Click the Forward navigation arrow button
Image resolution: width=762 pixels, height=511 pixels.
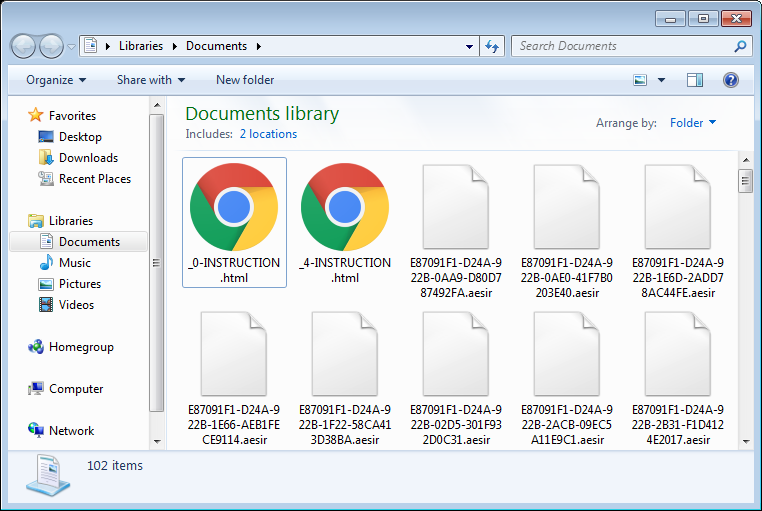pyautogui.click(x=51, y=46)
